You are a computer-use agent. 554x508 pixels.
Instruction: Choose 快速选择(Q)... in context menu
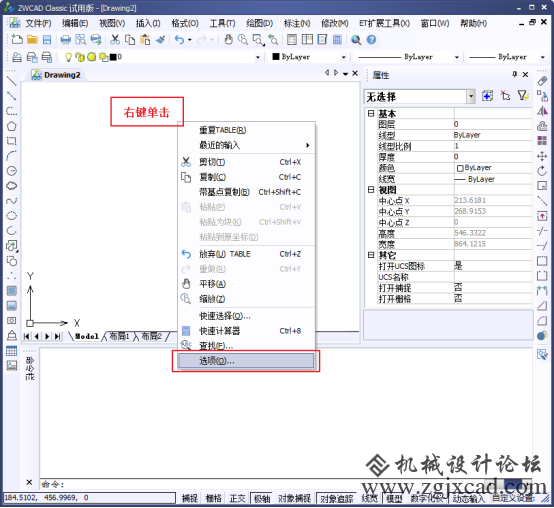[x=246, y=316]
